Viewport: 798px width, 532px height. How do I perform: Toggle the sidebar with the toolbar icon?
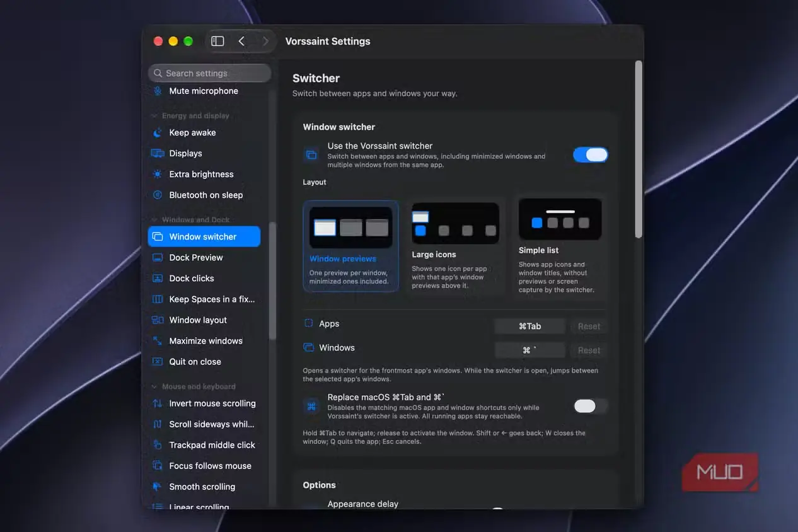(x=217, y=41)
